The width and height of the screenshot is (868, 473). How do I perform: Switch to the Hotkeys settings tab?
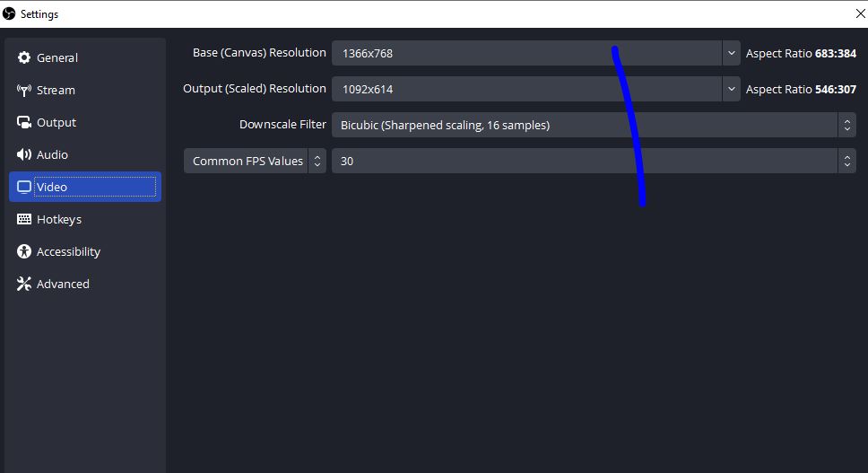[59, 219]
